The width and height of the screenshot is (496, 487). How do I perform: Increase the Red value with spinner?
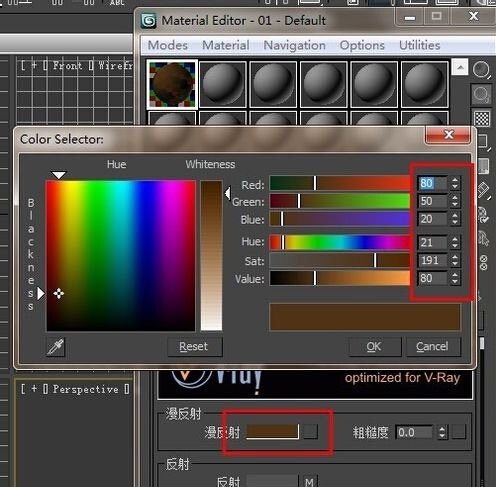(x=455, y=180)
